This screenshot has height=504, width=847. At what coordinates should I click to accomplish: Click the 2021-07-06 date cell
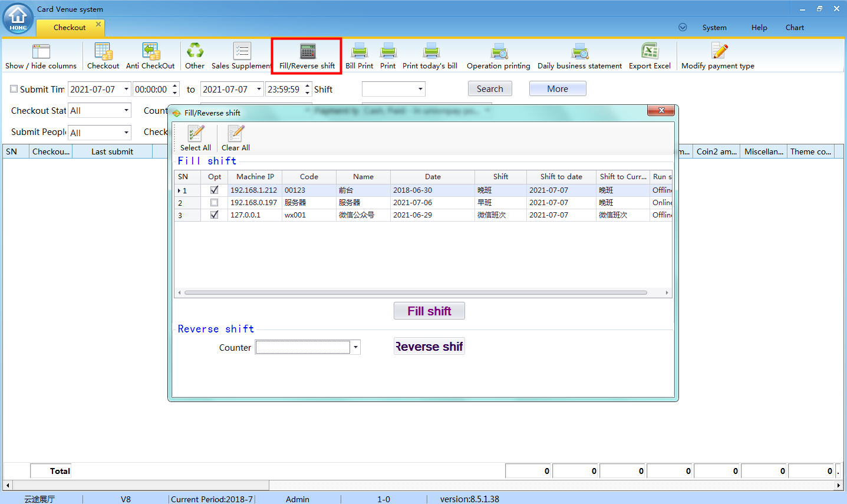(x=432, y=202)
